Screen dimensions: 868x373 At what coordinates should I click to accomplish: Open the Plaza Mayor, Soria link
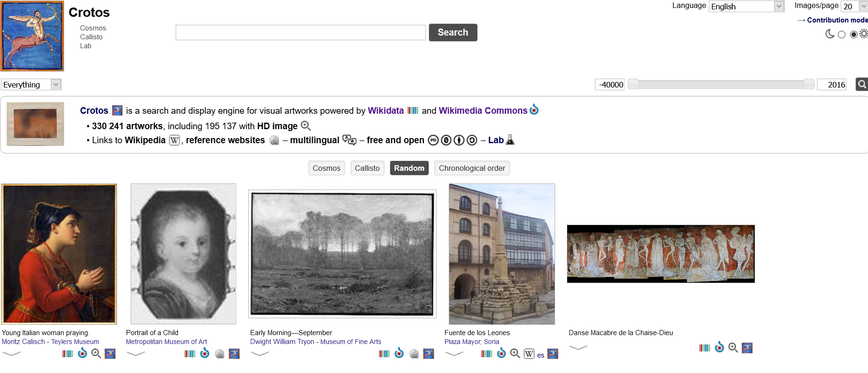point(472,342)
